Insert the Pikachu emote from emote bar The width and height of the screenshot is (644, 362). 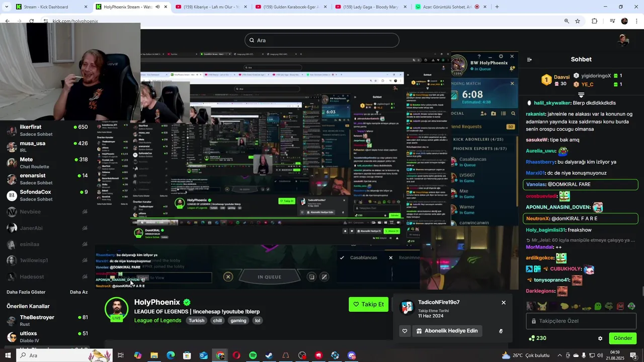[x=542, y=306]
